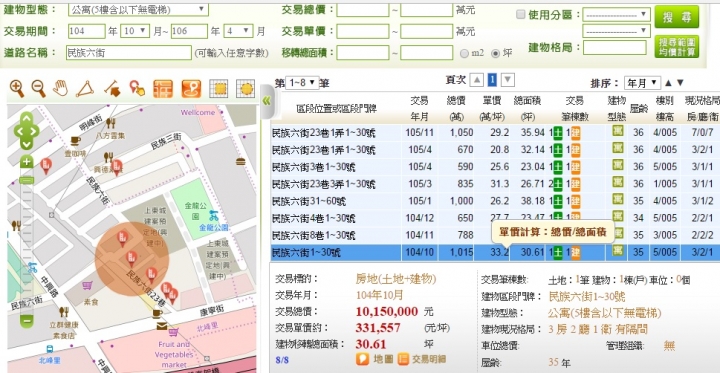The height and width of the screenshot is (373, 720).
Task: Select row 民族六街4巷1~30號
Action: (x=495, y=218)
